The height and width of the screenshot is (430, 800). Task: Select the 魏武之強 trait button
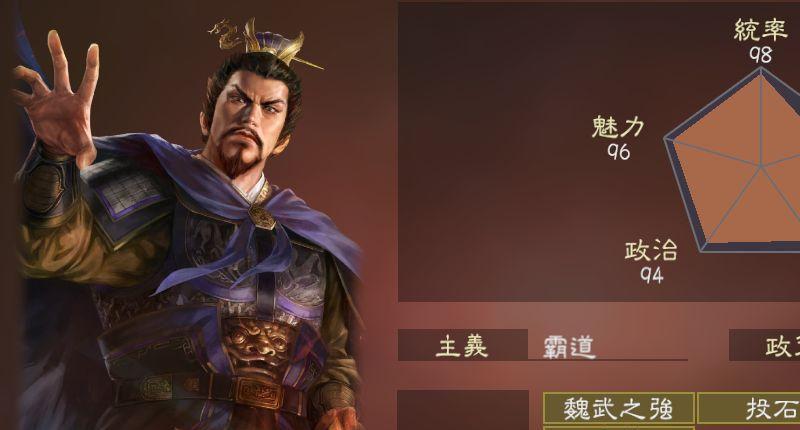618,408
